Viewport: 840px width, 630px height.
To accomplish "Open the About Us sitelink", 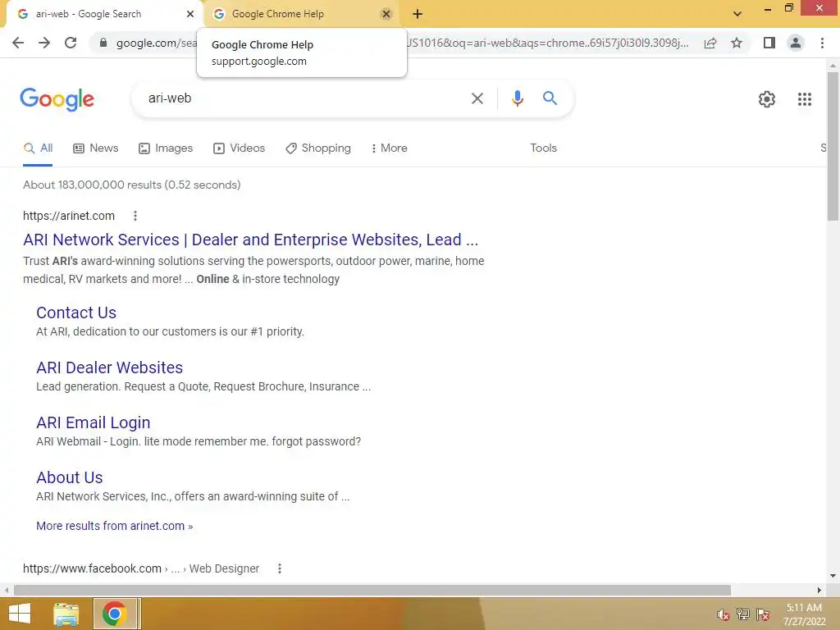I will [70, 477].
